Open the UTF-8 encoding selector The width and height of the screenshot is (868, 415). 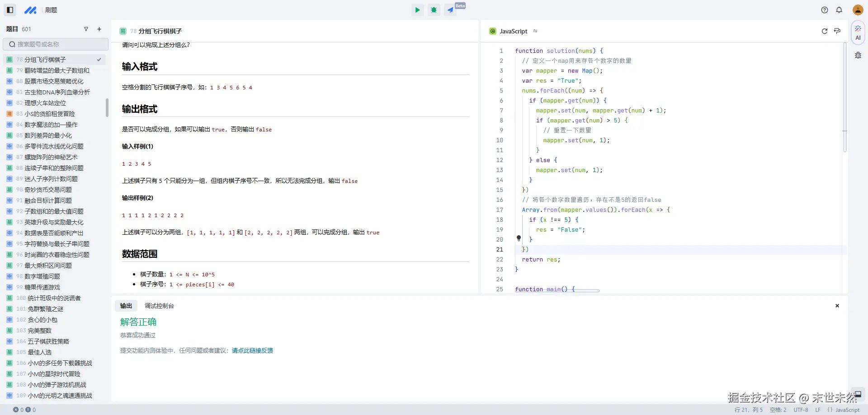click(x=801, y=410)
